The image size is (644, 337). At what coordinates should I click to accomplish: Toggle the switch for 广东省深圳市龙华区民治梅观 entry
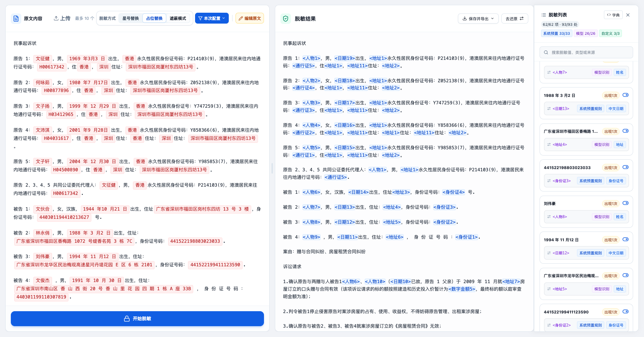(626, 276)
